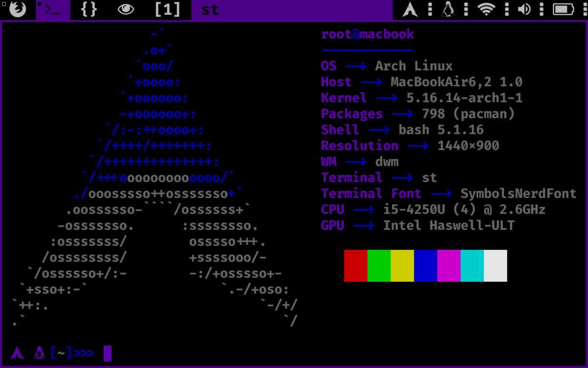
Task: Click the i5-4250U (4) @ 2.6GHz text
Action: coord(465,210)
